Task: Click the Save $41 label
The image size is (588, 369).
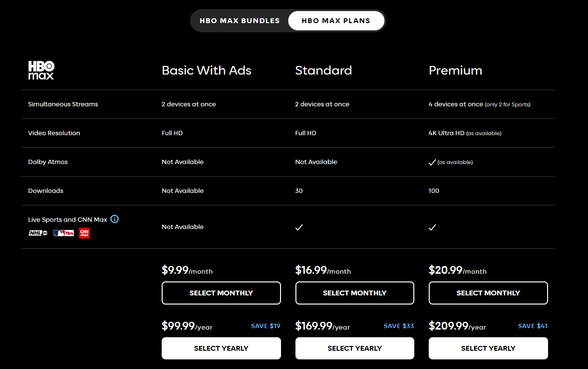Action: coord(533,326)
